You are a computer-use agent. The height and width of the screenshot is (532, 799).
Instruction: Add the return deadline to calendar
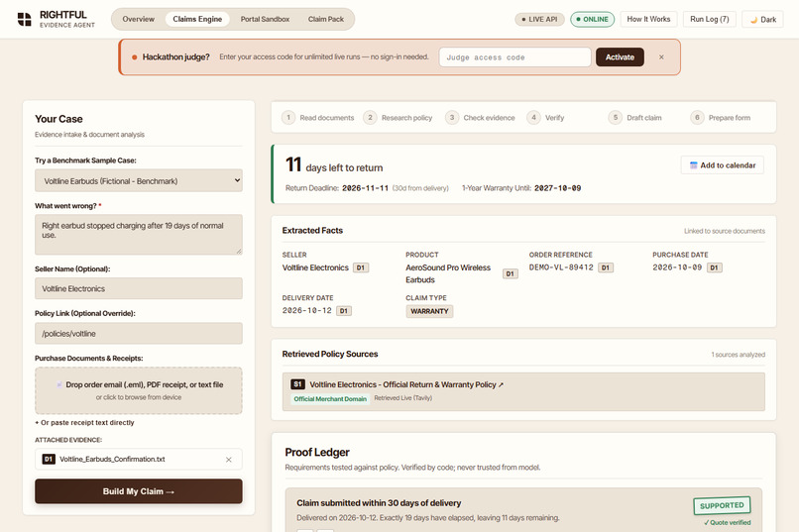(x=722, y=164)
